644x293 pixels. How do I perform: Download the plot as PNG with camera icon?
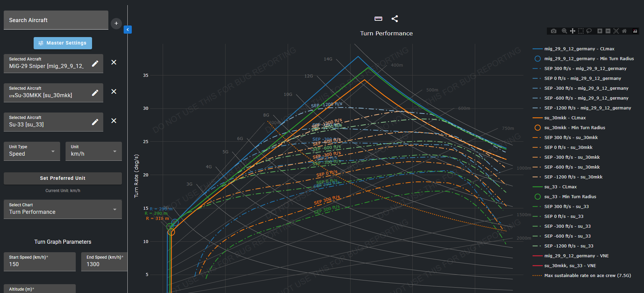pyautogui.click(x=554, y=31)
